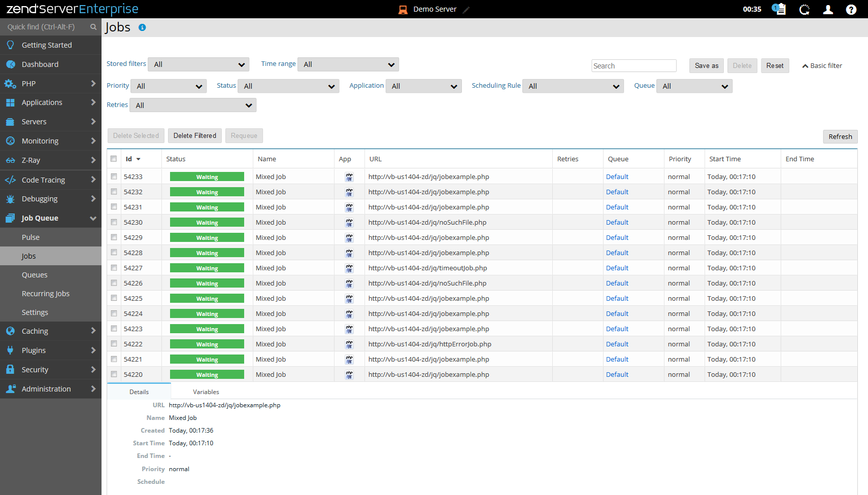Open the Status filter dropdown

click(x=289, y=86)
